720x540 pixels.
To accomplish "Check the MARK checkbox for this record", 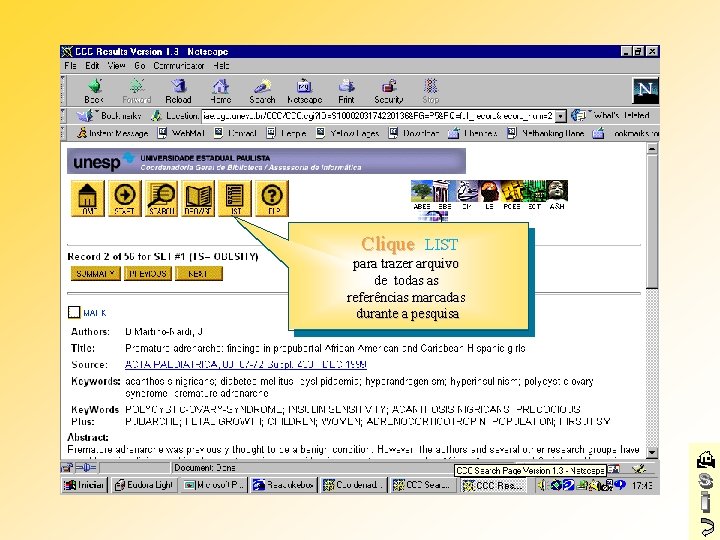I will tap(74, 312).
